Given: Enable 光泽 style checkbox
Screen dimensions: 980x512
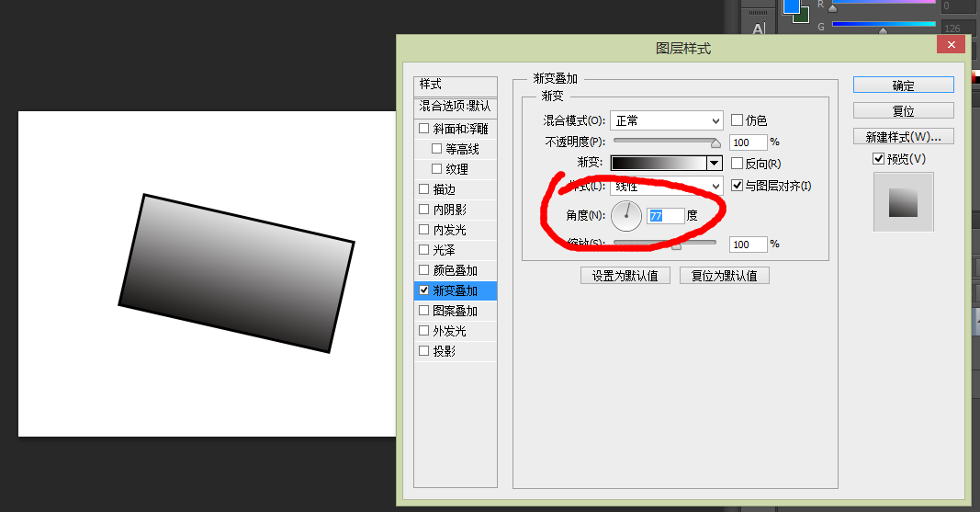Looking at the screenshot, I should (423, 249).
